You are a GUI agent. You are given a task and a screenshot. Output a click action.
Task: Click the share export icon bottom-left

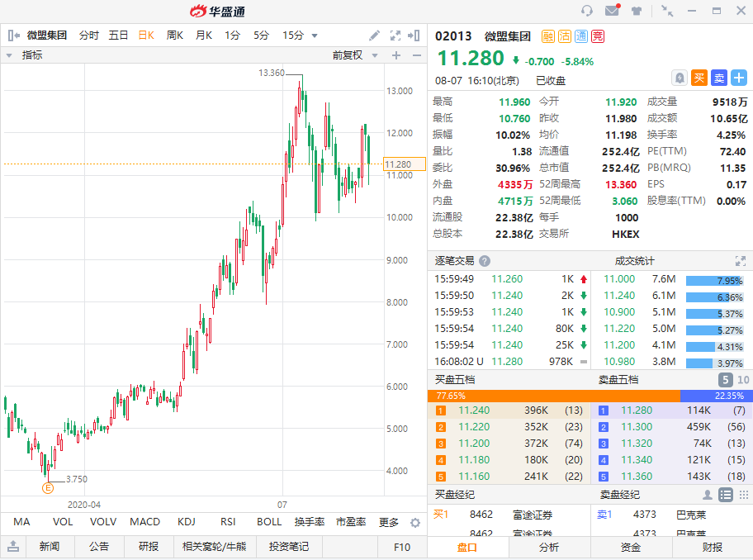13,547
